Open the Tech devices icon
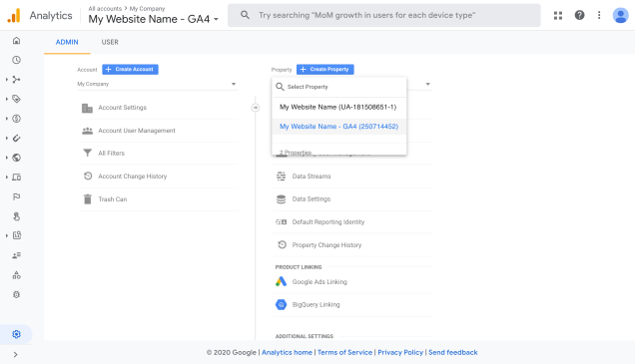635x364 pixels. (x=16, y=178)
